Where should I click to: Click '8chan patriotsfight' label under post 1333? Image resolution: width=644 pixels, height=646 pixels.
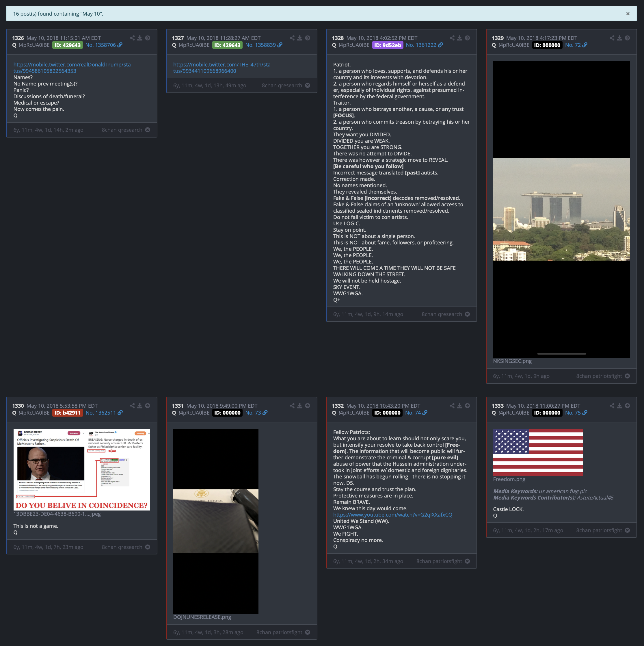pyautogui.click(x=599, y=530)
